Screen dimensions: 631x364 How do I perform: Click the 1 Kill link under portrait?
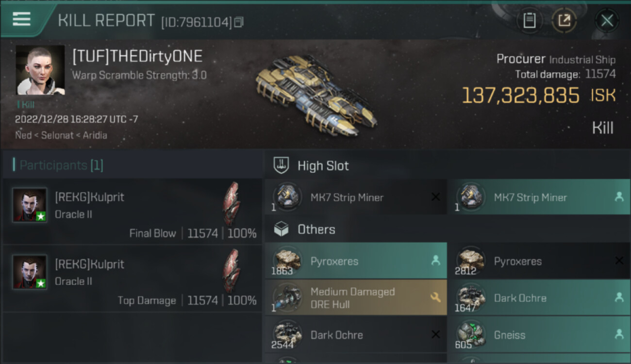[26, 104]
